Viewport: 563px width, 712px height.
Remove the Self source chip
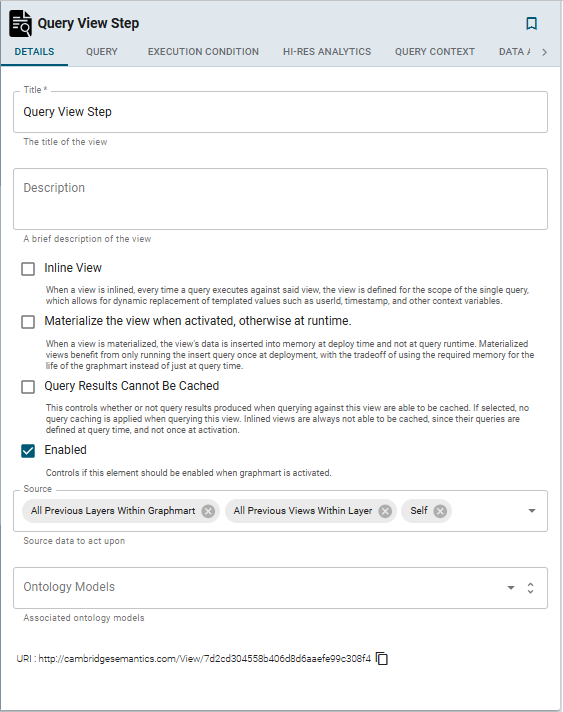pyautogui.click(x=440, y=511)
